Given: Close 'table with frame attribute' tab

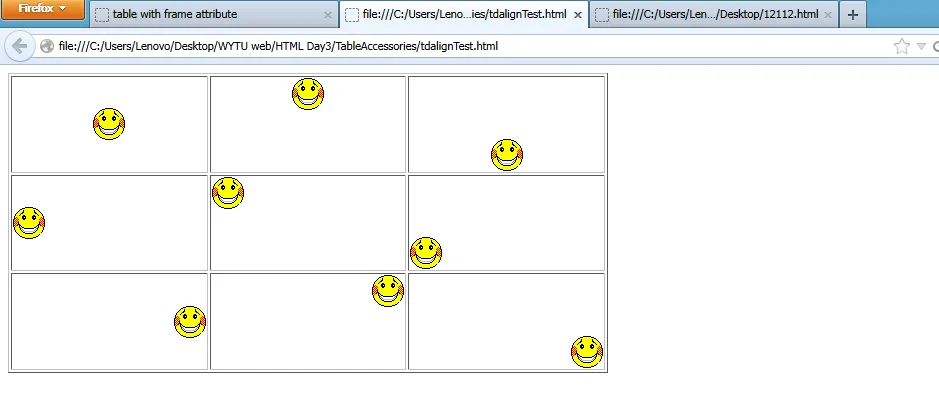Looking at the screenshot, I should pyautogui.click(x=328, y=15).
